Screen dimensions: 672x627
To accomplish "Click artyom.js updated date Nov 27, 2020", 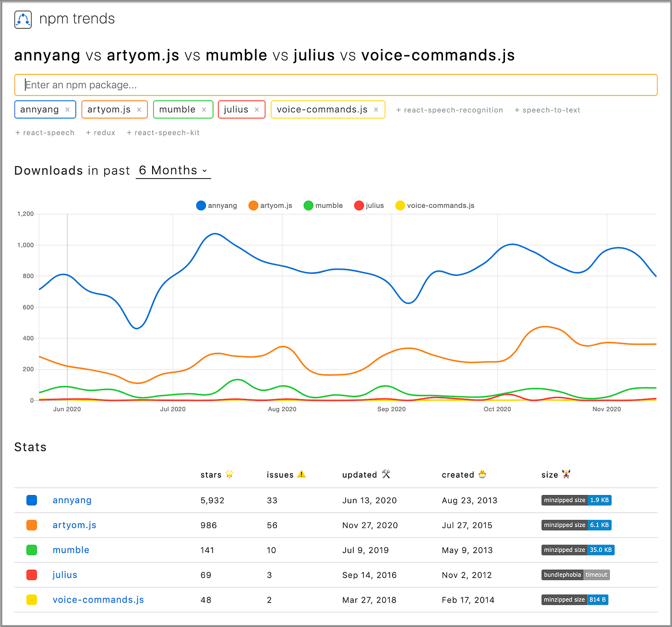I will [x=370, y=525].
